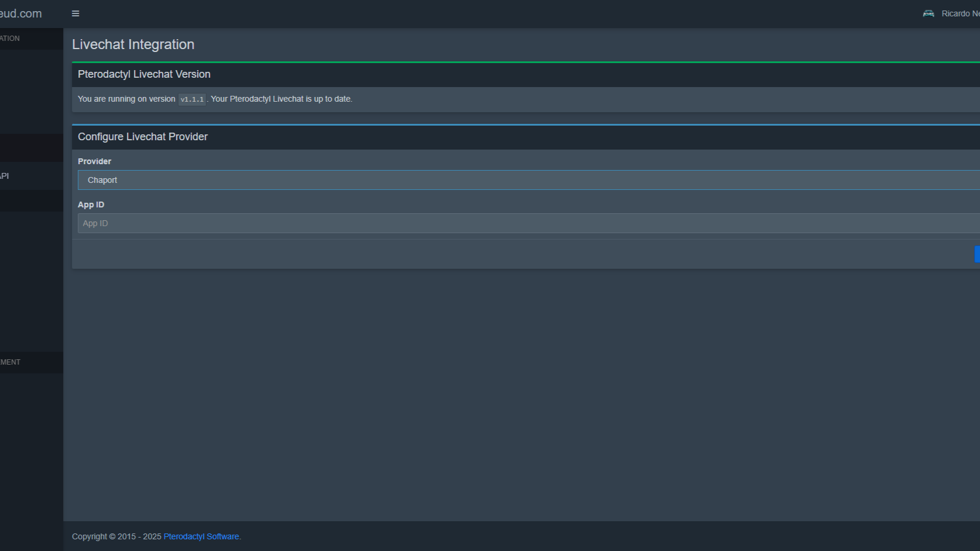
Task: Open the Ricardo account name in header
Action: tap(960, 13)
